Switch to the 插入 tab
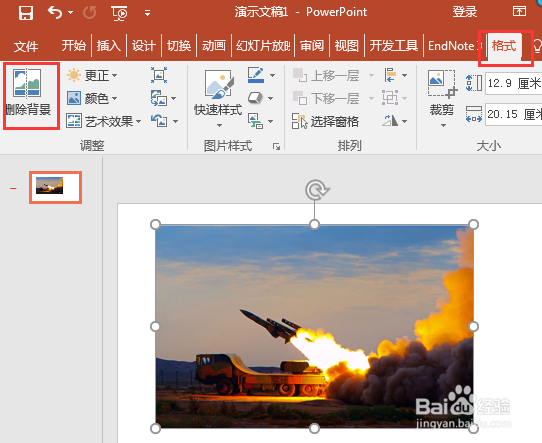The width and height of the screenshot is (542, 443). (109, 45)
